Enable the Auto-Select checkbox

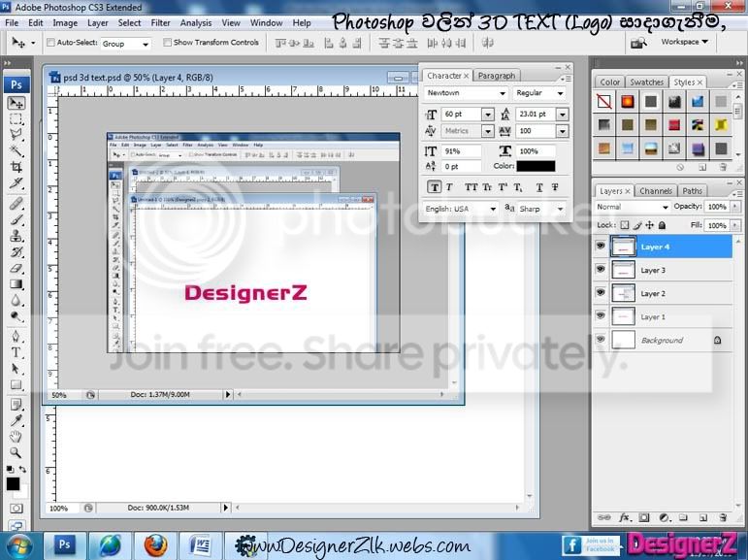point(50,43)
